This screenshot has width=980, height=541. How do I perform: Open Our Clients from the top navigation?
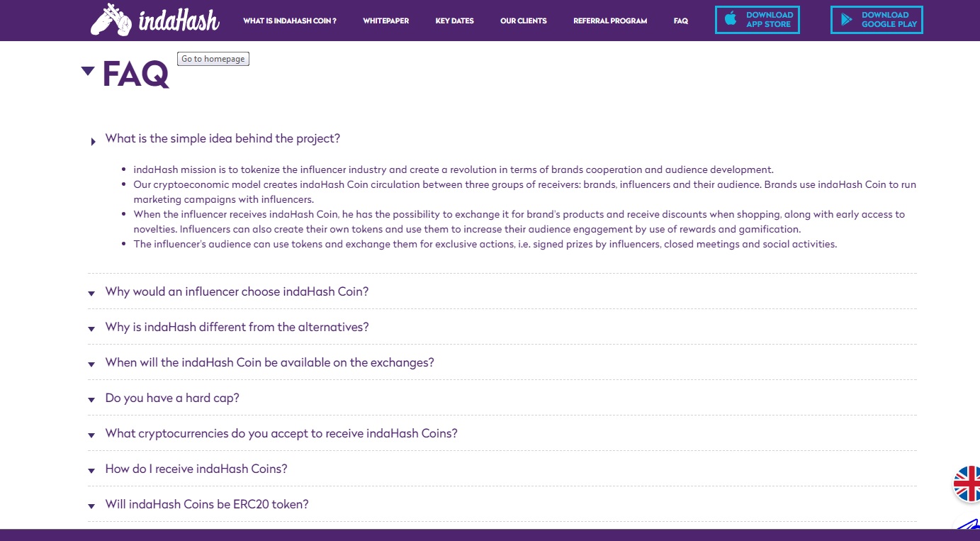tap(524, 21)
